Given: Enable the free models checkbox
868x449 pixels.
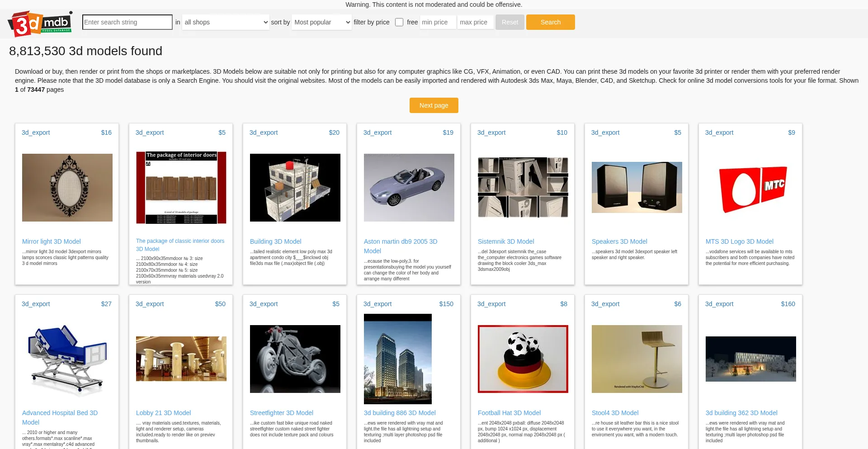Looking at the screenshot, I should click(x=399, y=22).
